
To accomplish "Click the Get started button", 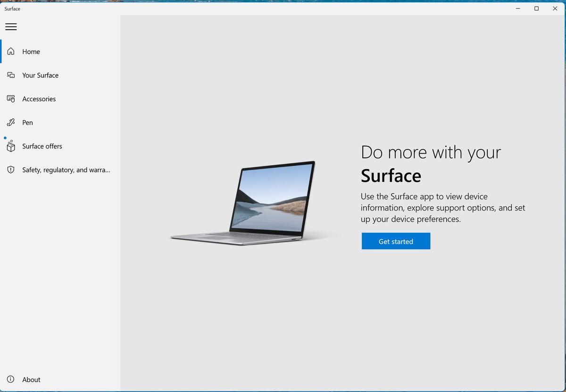I will coord(396,241).
